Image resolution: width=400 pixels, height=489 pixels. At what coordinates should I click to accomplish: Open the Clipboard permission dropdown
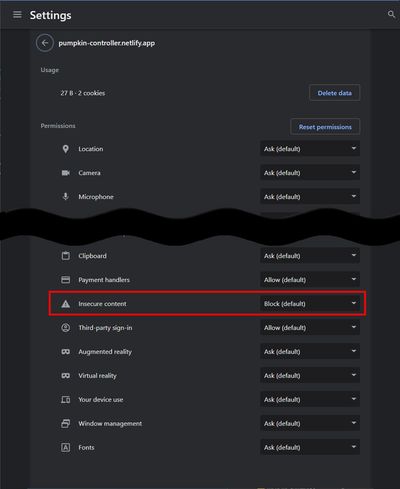tap(310, 256)
